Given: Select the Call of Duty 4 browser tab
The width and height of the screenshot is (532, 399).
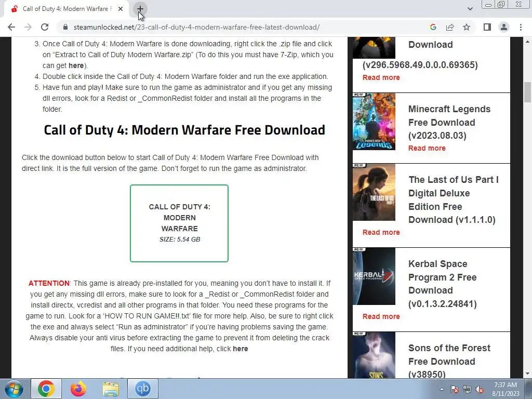Looking at the screenshot, I should pyautogui.click(x=66, y=9).
